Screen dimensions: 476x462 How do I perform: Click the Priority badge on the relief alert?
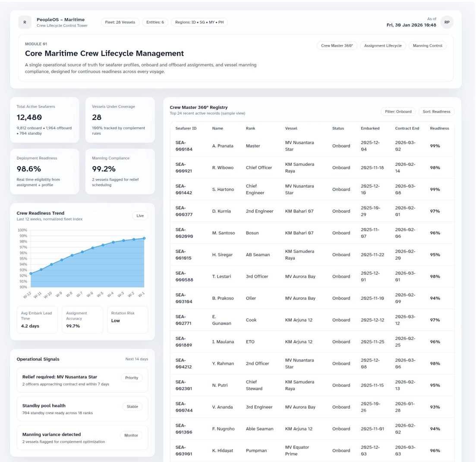coord(132,377)
